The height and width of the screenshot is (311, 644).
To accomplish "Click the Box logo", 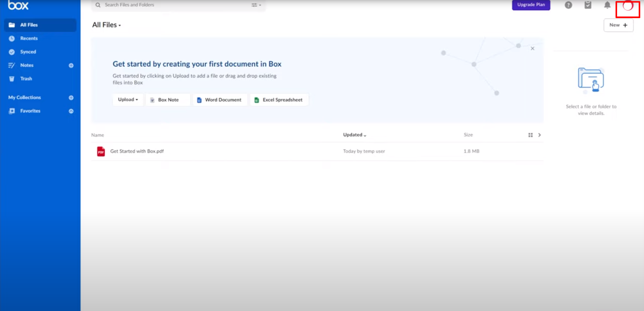I will pos(18,5).
